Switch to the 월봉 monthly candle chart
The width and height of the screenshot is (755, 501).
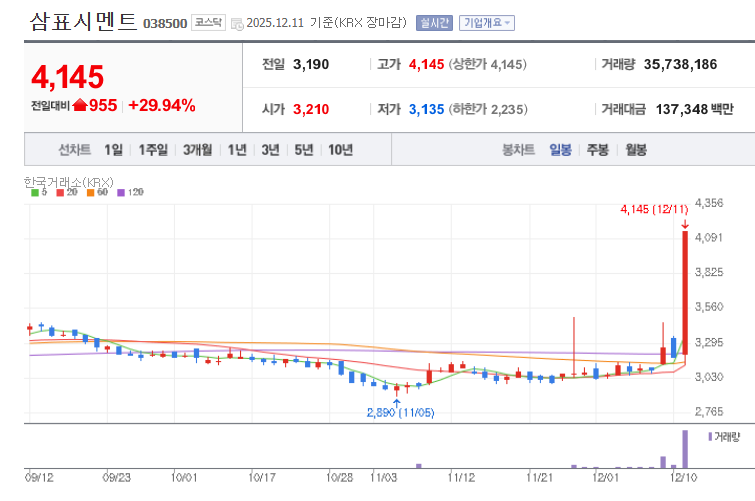tap(636, 150)
